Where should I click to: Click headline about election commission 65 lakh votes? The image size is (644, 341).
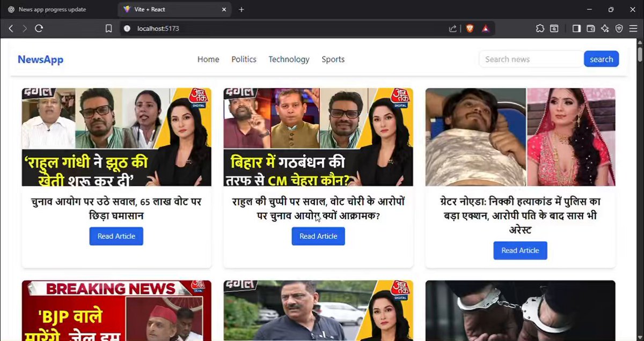coord(116,209)
